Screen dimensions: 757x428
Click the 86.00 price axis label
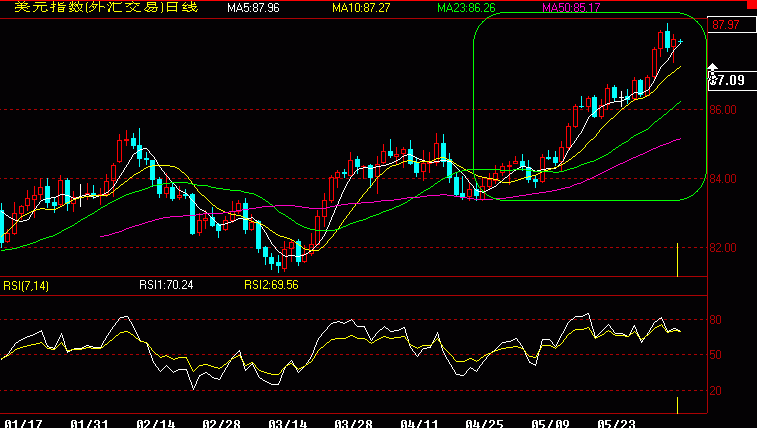(723, 110)
